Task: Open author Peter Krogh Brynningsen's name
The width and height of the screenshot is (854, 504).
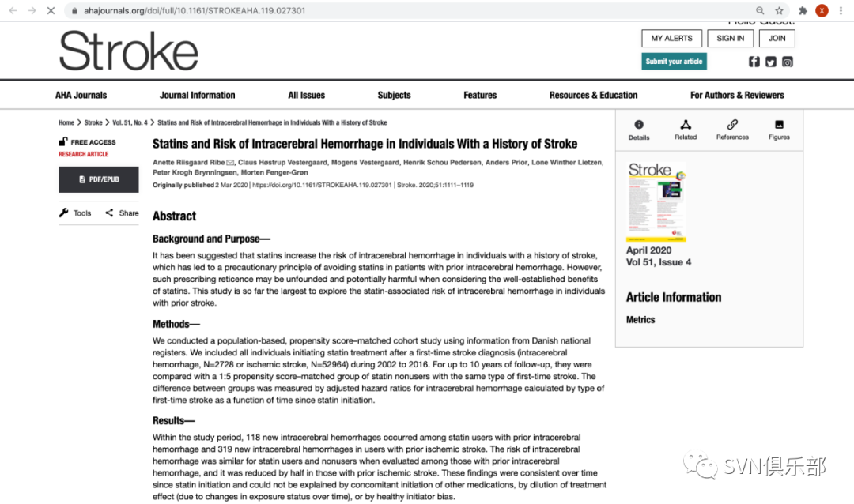Action: 195,172
